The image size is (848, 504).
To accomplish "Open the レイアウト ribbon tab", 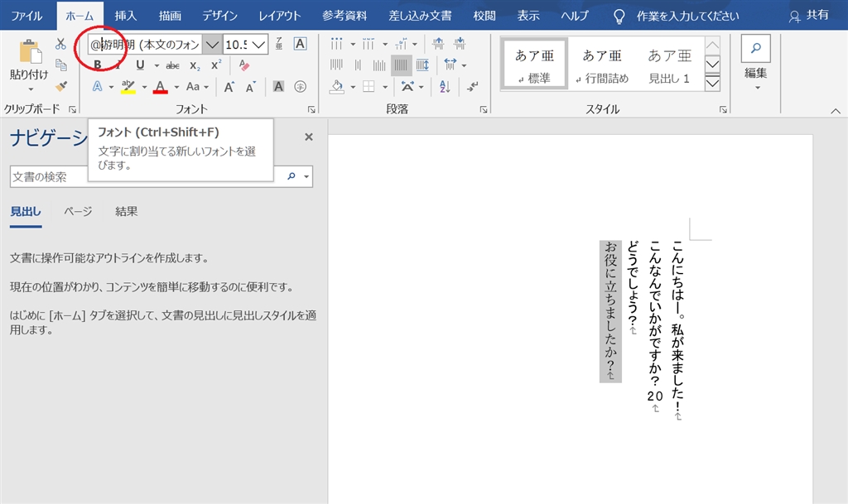I will click(x=279, y=15).
